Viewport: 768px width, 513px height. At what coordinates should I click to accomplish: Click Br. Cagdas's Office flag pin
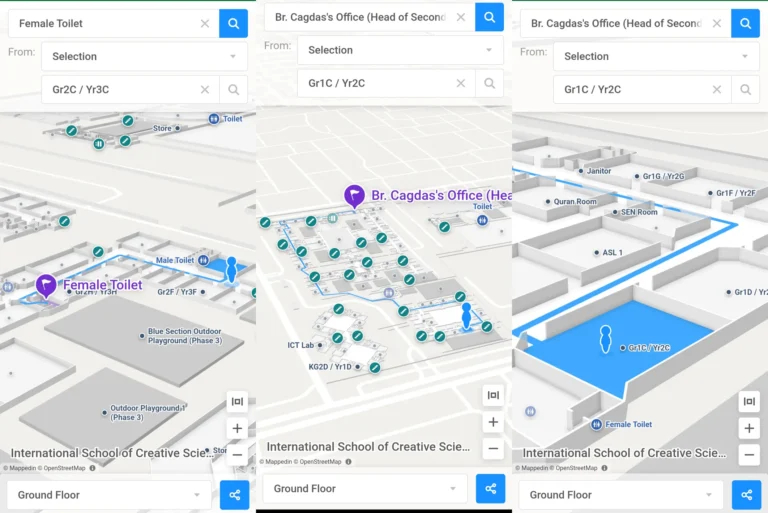354,195
